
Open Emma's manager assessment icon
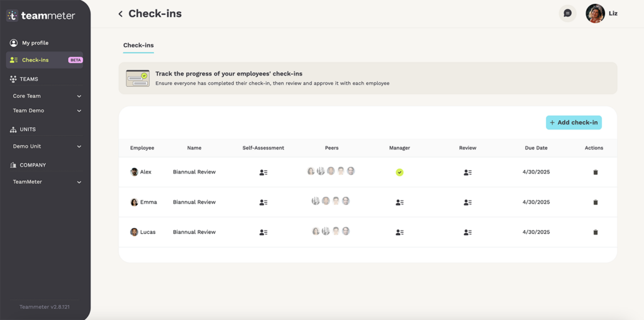pos(399,202)
